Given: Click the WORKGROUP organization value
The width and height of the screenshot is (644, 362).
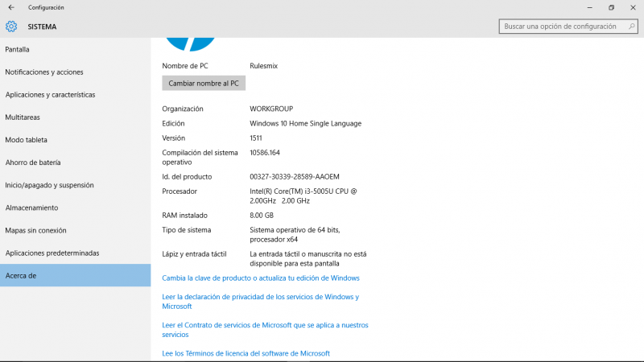Looking at the screenshot, I should 271,109.
